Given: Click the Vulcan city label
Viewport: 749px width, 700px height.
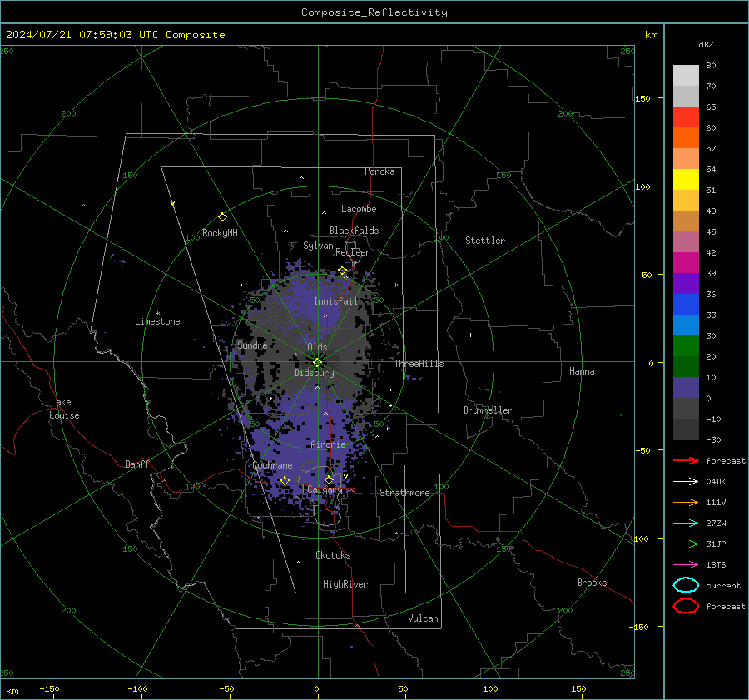Looking at the screenshot, I should pyautogui.click(x=423, y=618).
